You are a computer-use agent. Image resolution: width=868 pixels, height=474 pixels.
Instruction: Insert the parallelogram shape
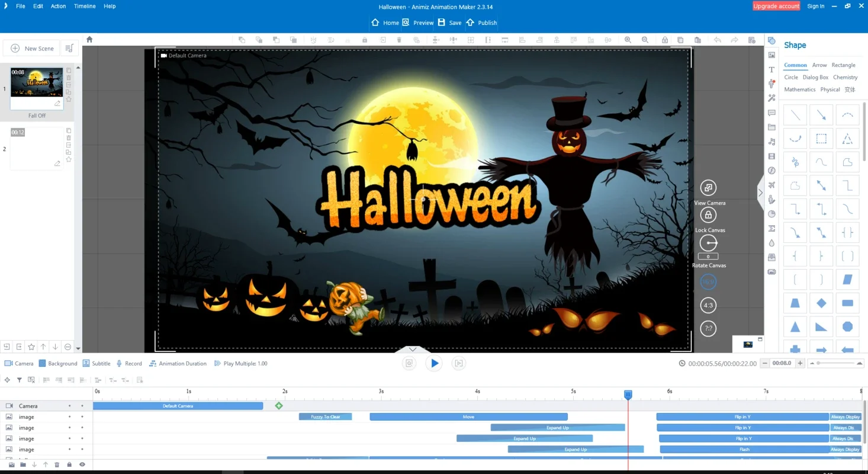pyautogui.click(x=847, y=279)
